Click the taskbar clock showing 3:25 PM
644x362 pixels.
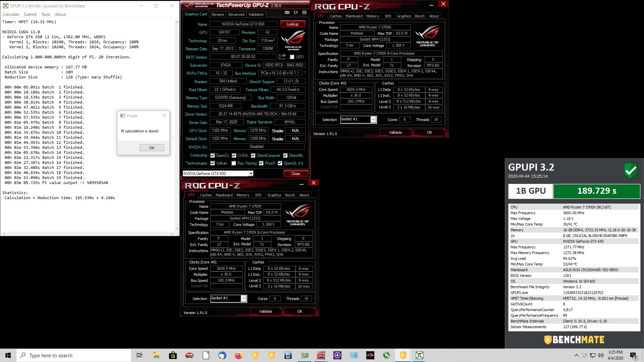coord(615,355)
